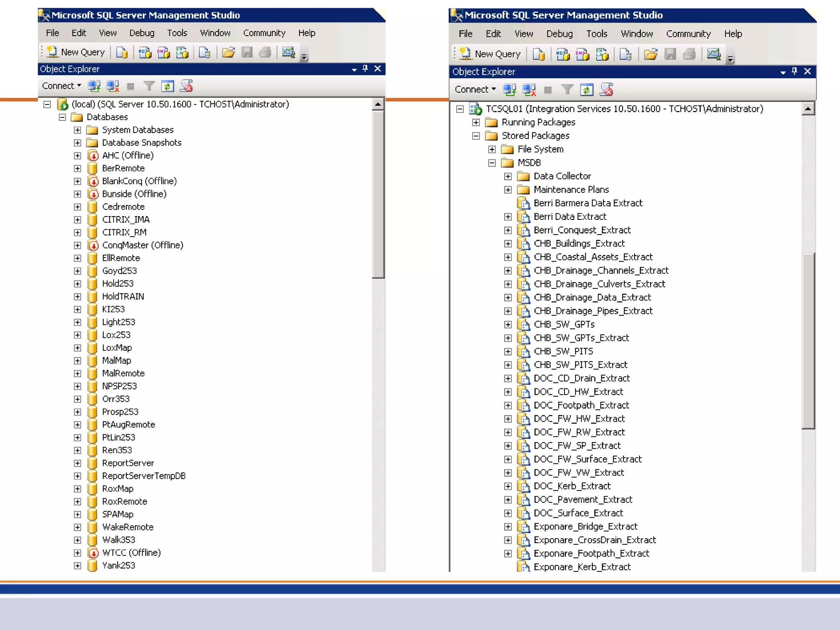Open Tools menu in left window

point(177,33)
